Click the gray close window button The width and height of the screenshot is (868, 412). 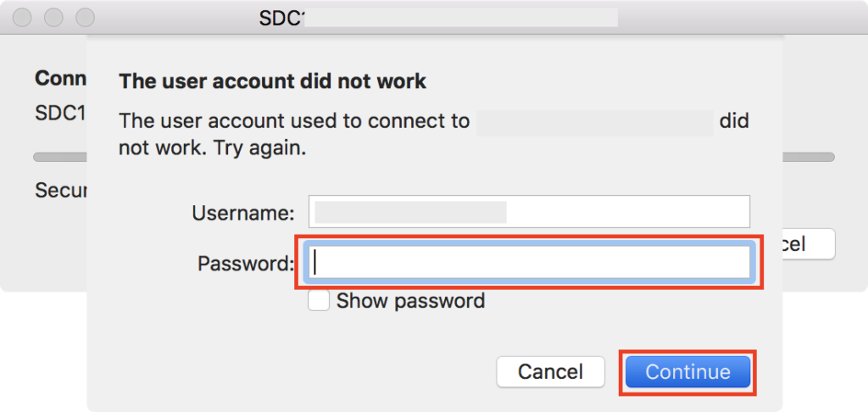[24, 17]
